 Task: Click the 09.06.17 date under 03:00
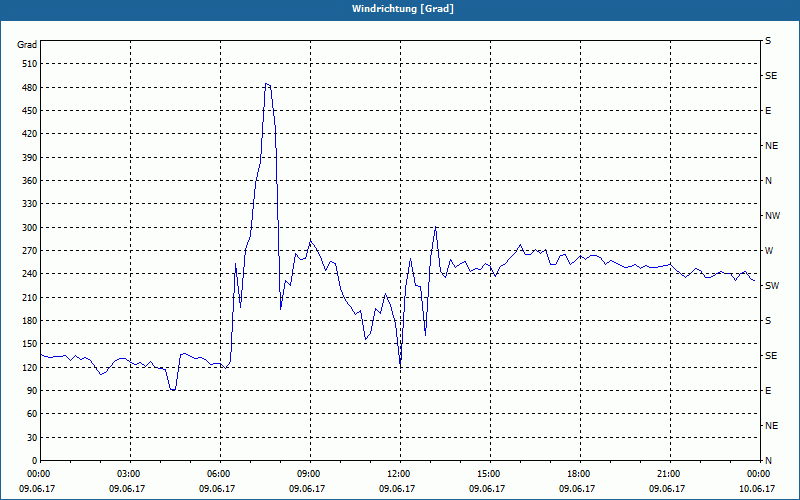tap(127, 488)
